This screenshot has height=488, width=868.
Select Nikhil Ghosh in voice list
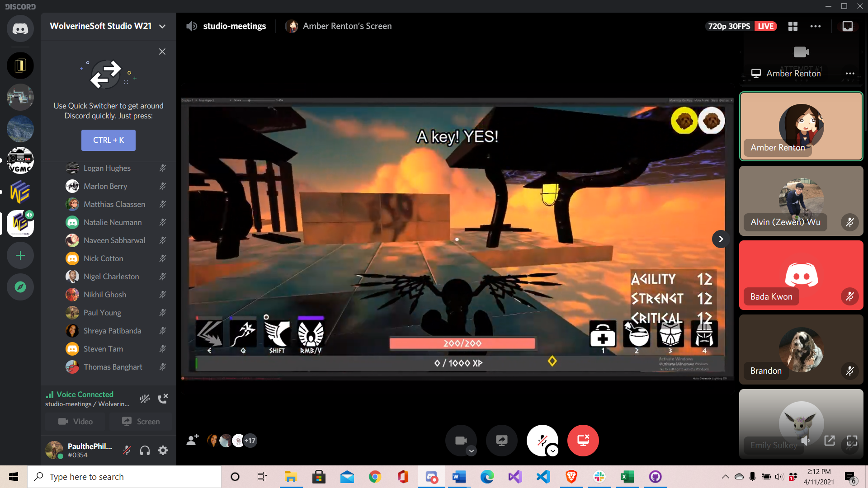point(116,295)
